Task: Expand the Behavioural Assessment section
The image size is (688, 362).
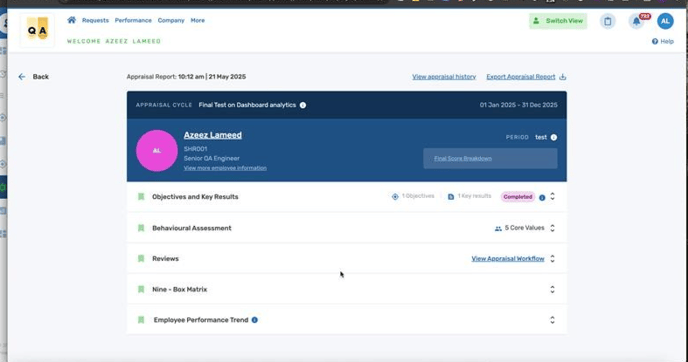Action: pyautogui.click(x=552, y=228)
